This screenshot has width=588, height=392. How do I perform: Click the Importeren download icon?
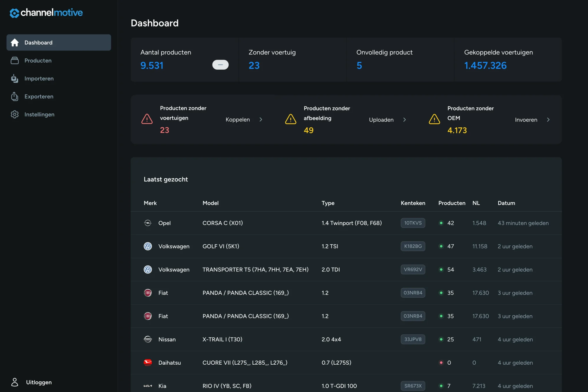pyautogui.click(x=15, y=79)
